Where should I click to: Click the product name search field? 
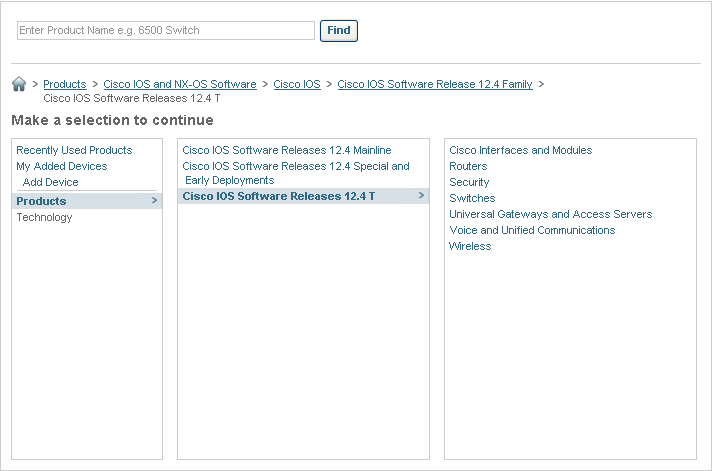pos(166,30)
